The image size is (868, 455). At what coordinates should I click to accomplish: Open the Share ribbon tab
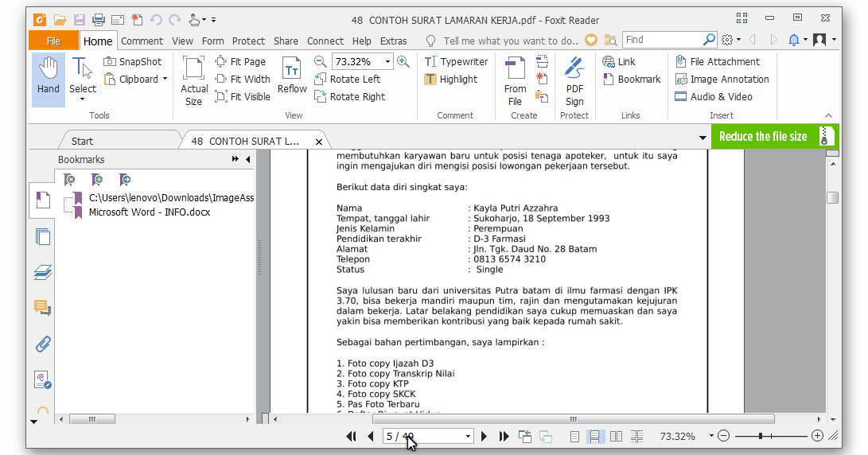pos(286,41)
